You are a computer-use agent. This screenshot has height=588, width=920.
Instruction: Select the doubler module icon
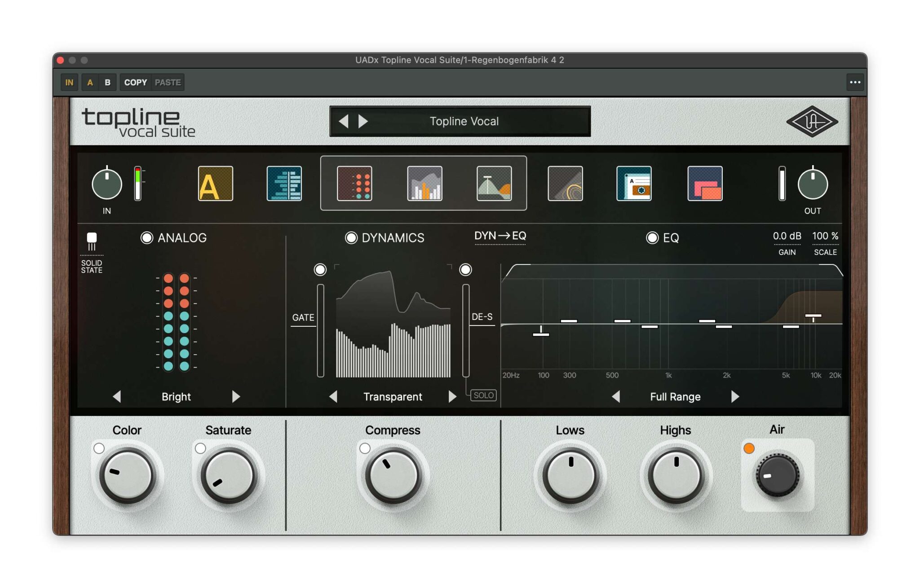[x=704, y=184]
